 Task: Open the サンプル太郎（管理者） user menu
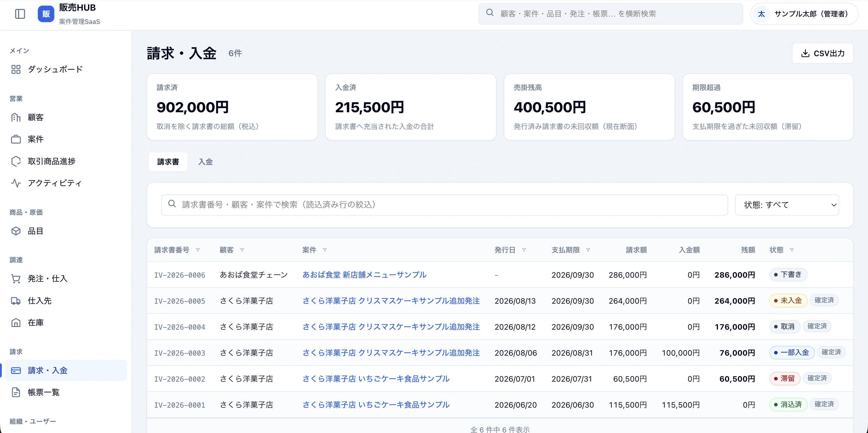[x=804, y=14]
